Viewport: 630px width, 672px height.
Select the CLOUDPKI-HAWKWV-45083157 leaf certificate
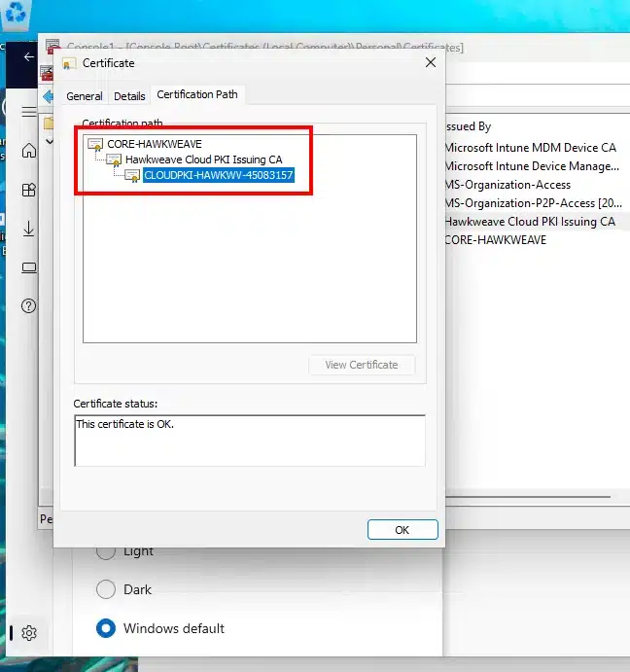point(218,175)
